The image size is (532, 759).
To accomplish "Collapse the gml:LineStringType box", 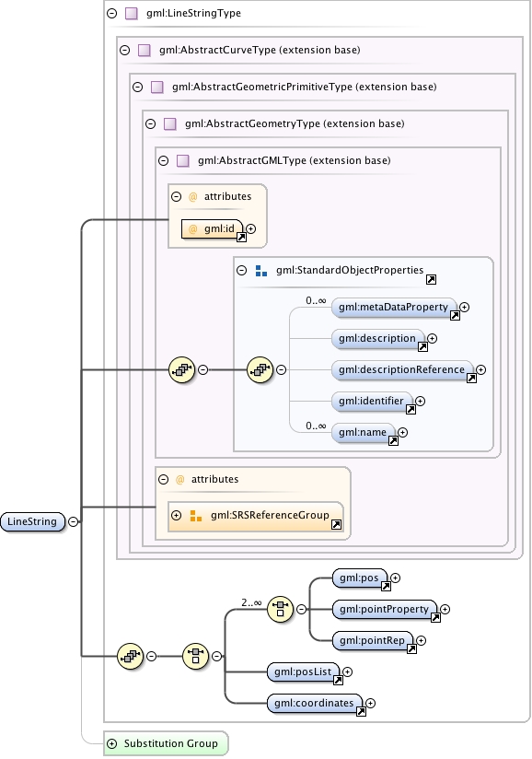I will click(111, 13).
